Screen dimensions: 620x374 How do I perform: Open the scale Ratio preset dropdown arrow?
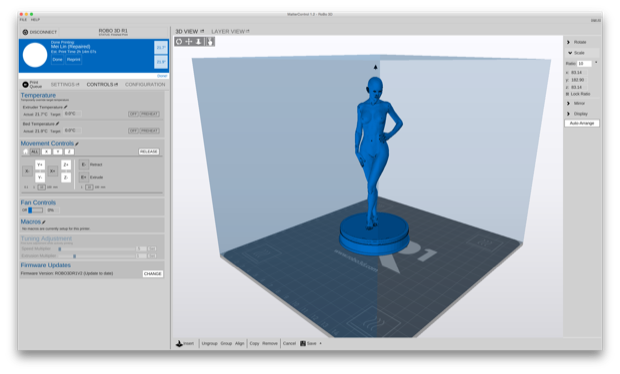pos(596,63)
